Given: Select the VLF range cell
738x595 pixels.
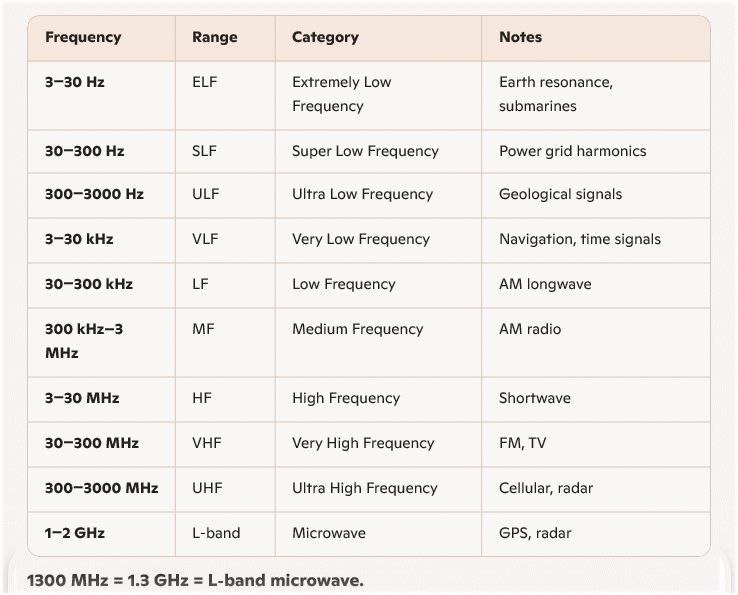Looking at the screenshot, I should 204,239.
